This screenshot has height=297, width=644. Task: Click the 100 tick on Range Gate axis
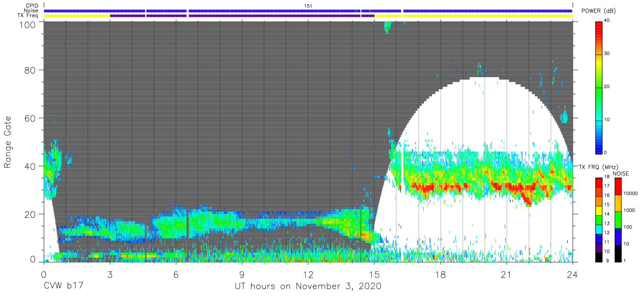(x=28, y=24)
